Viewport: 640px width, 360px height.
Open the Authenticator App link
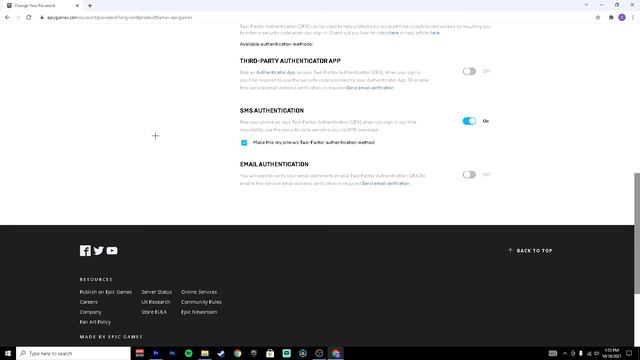pos(276,72)
